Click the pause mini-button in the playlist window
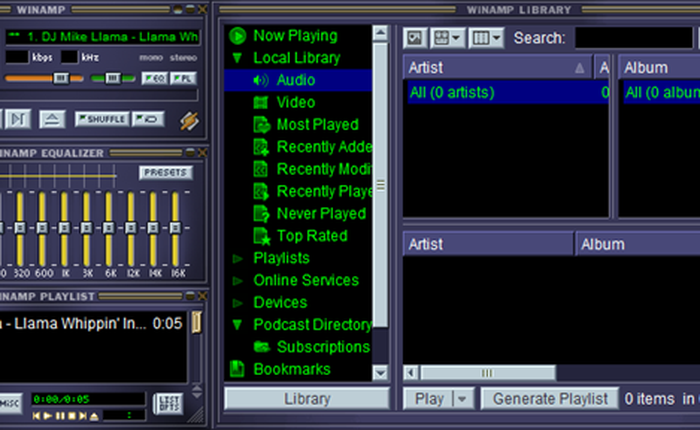Viewport: 700px width, 430px height. [60, 416]
